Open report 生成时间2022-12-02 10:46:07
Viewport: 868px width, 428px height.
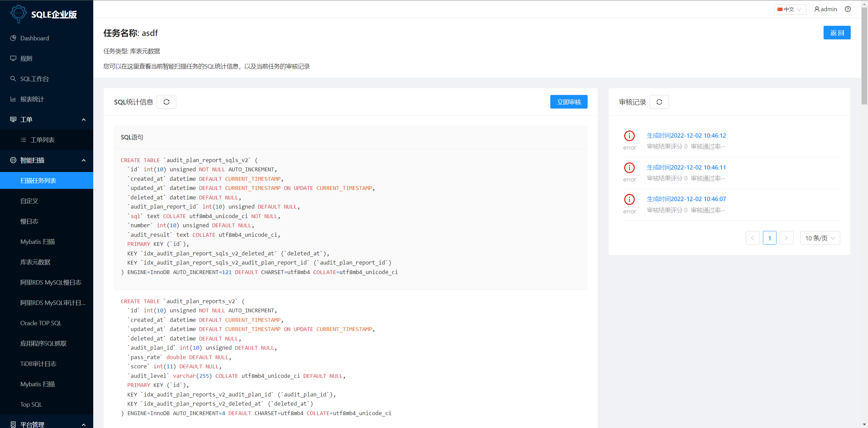click(686, 199)
